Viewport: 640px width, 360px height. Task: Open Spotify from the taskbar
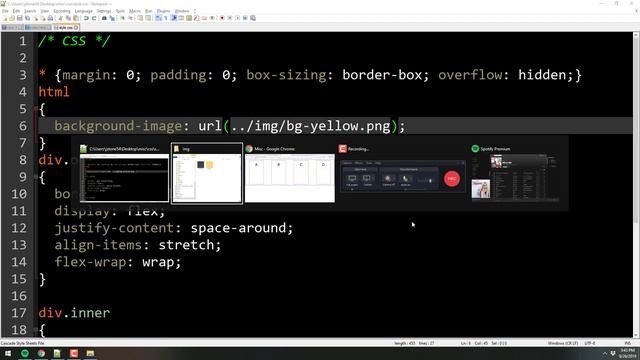pos(25,353)
